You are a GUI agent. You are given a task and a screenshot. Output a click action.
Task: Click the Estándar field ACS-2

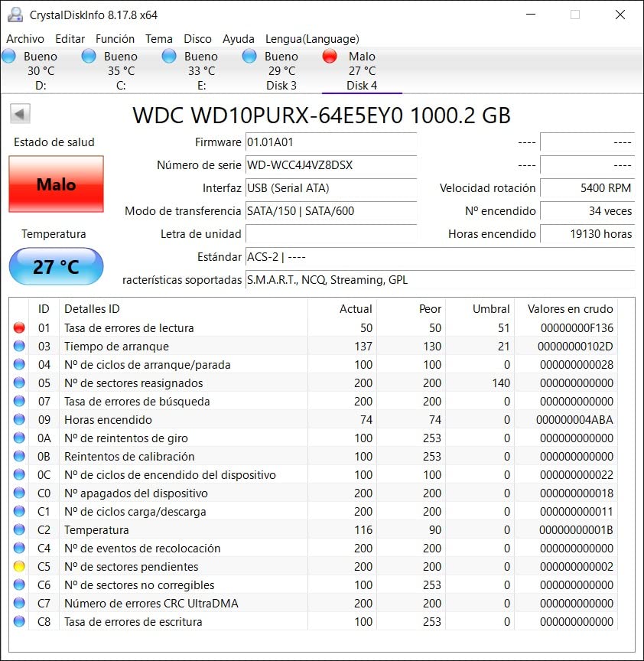click(x=440, y=257)
